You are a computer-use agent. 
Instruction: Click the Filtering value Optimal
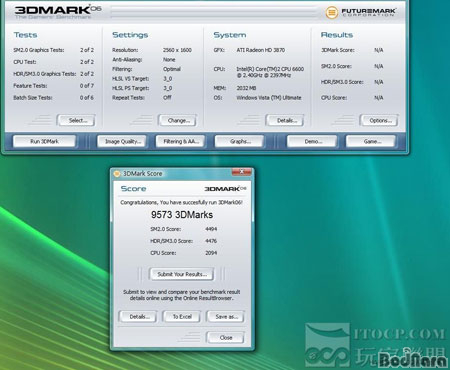172,69
